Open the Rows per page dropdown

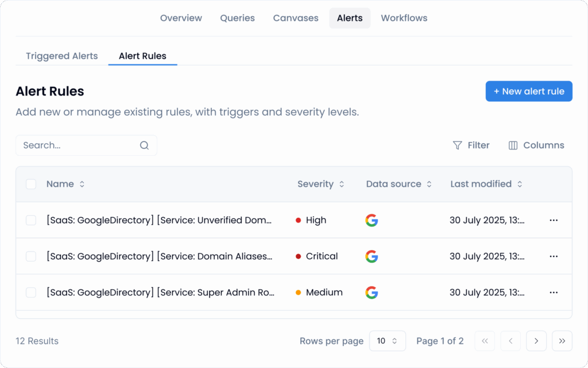[x=388, y=341]
